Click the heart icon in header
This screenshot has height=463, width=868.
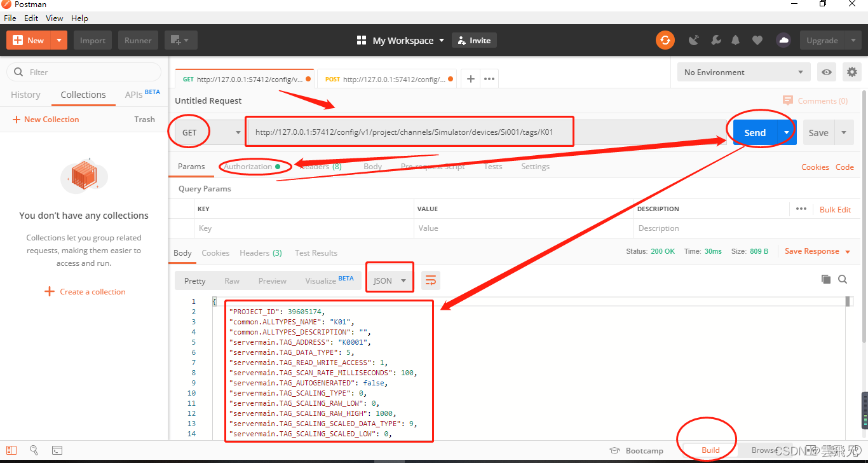(757, 40)
